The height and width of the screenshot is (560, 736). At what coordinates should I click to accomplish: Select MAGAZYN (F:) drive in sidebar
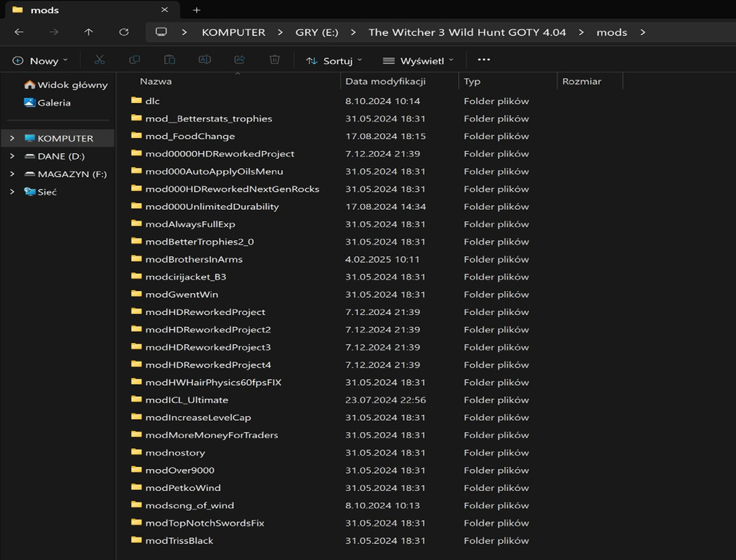click(x=66, y=174)
